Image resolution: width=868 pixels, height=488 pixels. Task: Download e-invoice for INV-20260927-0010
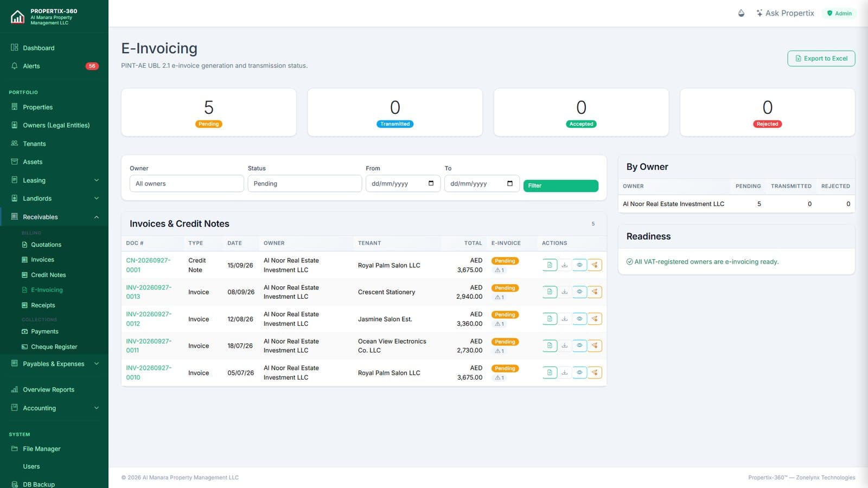pyautogui.click(x=565, y=373)
